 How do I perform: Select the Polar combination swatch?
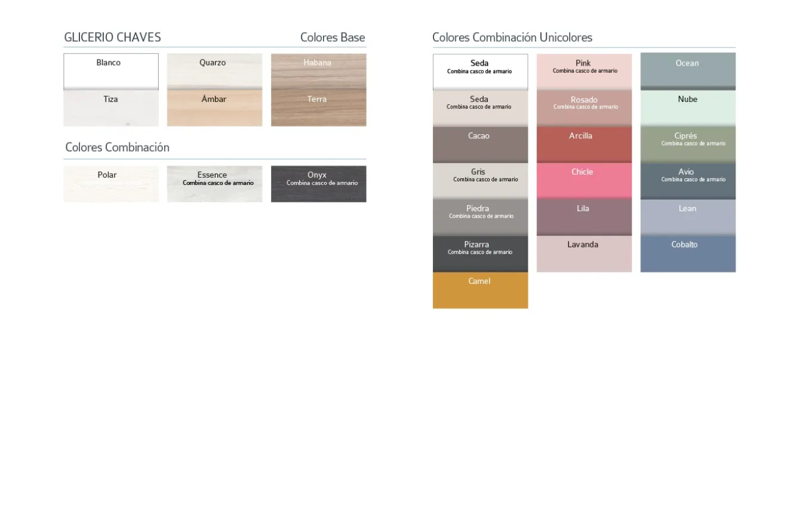(111, 184)
